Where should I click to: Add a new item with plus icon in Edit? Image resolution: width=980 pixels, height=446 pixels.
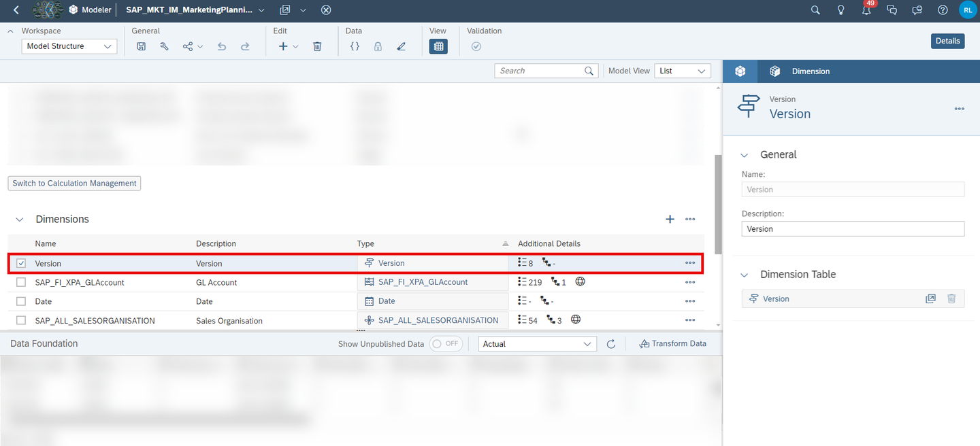pos(284,46)
